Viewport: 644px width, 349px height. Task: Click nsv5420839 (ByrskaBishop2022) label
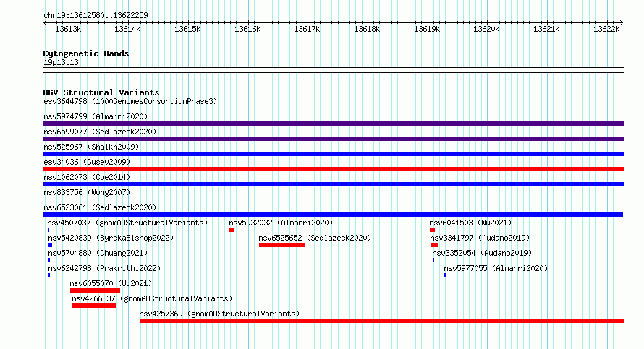point(111,238)
